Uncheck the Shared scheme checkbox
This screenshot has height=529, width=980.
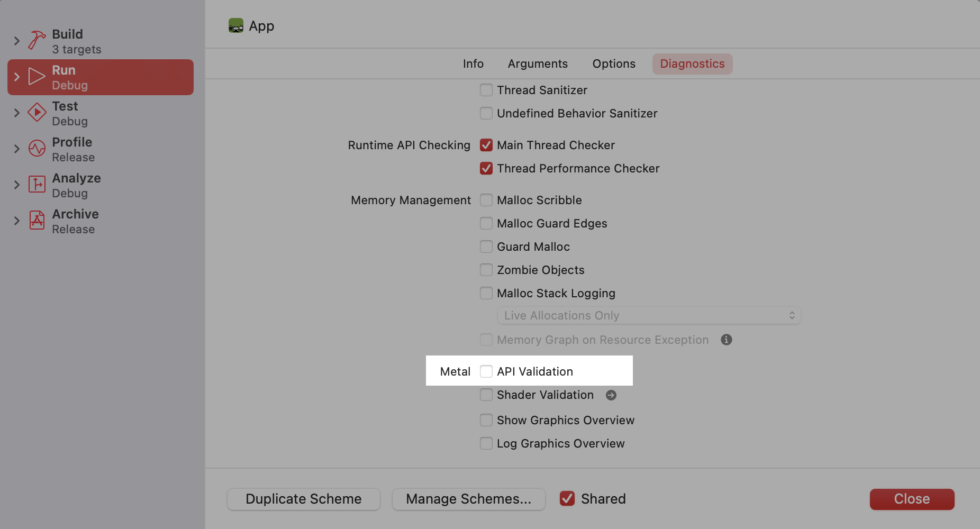point(567,498)
